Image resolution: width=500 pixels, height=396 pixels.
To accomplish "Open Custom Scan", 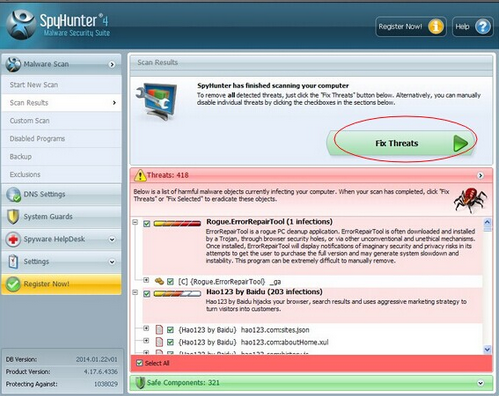I will [61, 121].
